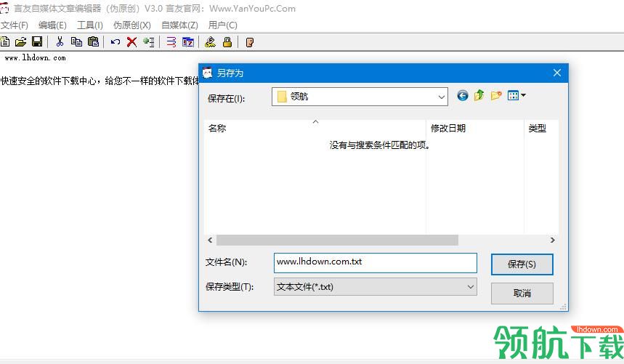Viewport: 624px width, 364px height.
Task: Click the red X delete icon
Action: [x=131, y=41]
